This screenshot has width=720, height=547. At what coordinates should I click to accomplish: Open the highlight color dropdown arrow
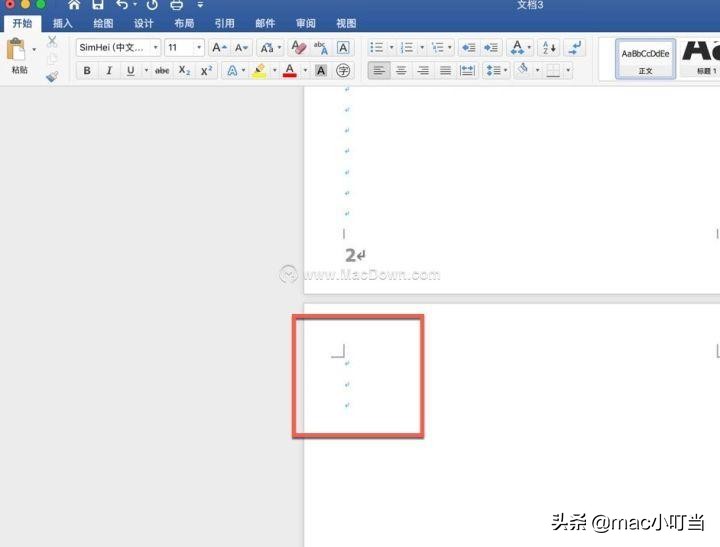[275, 70]
